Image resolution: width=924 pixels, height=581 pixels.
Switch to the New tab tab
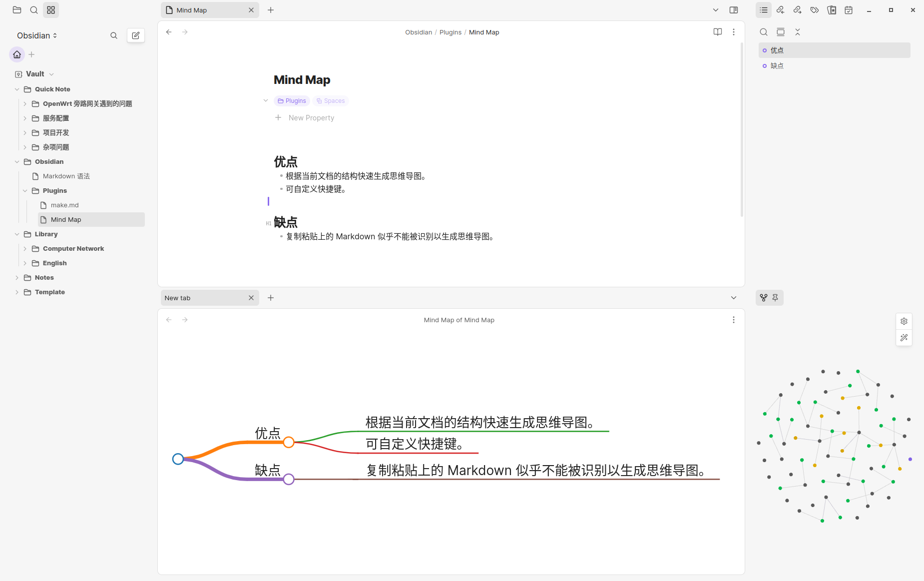point(205,298)
